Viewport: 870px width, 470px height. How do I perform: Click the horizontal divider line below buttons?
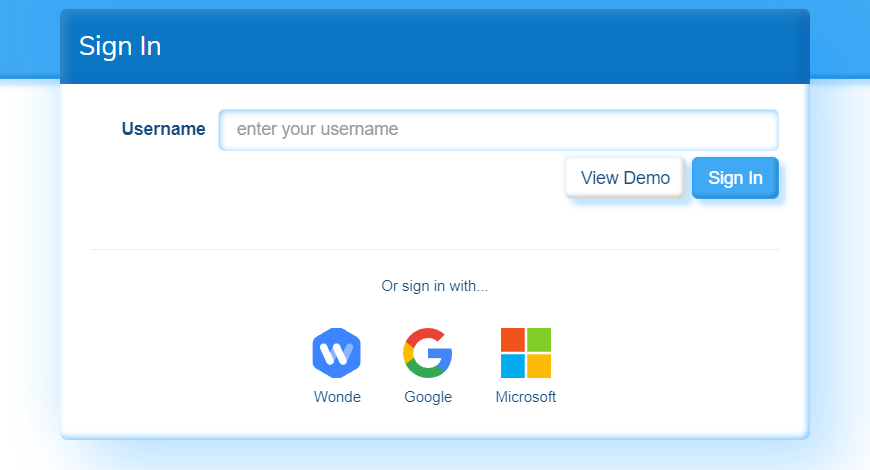coord(434,249)
